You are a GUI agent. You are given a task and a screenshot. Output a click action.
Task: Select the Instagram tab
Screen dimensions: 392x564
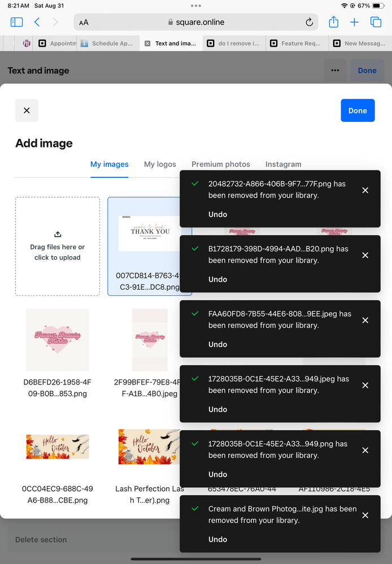284,164
